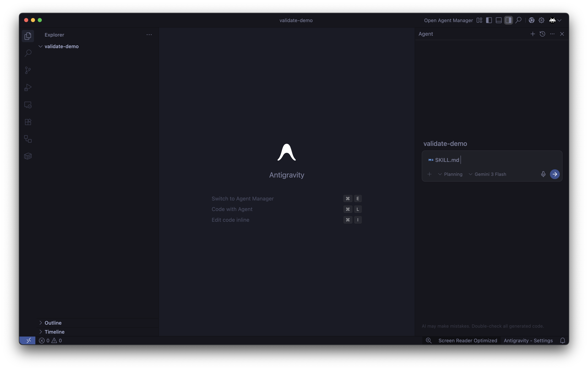The width and height of the screenshot is (588, 370).
Task: Click Open Agent Manager button
Action: coord(448,20)
